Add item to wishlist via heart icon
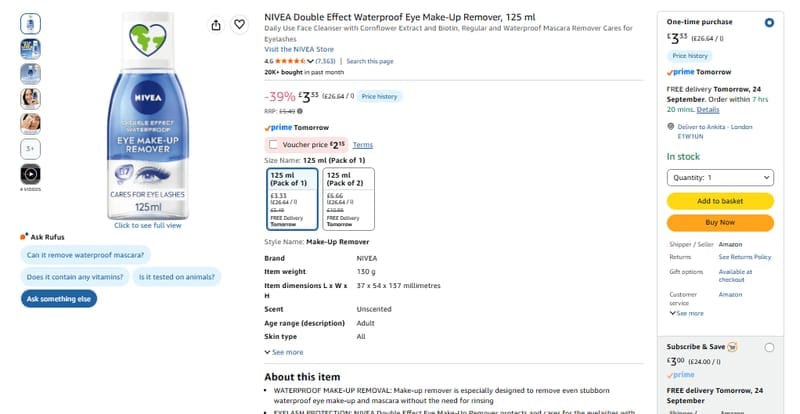The height and width of the screenshot is (414, 800). point(239,24)
